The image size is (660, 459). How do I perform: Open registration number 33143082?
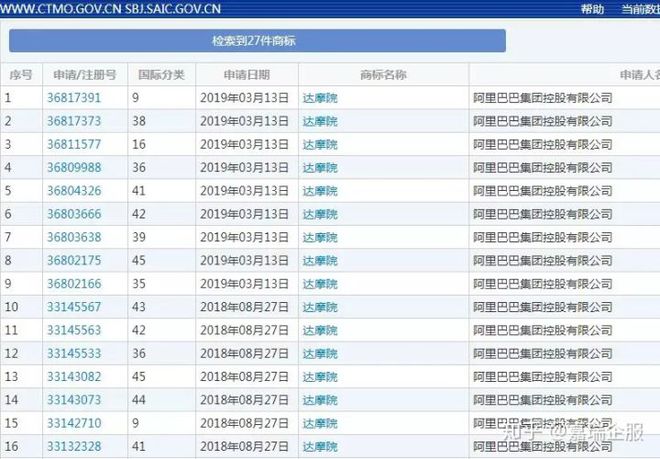[74, 376]
